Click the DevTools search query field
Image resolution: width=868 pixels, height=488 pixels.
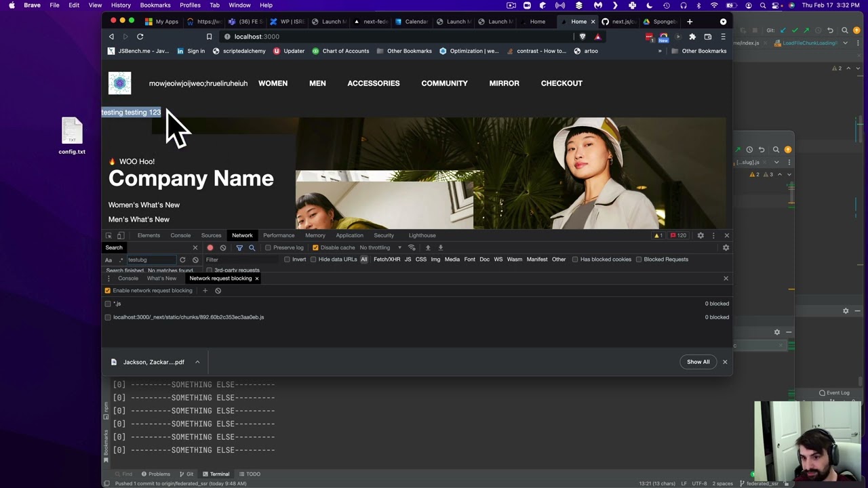click(151, 260)
